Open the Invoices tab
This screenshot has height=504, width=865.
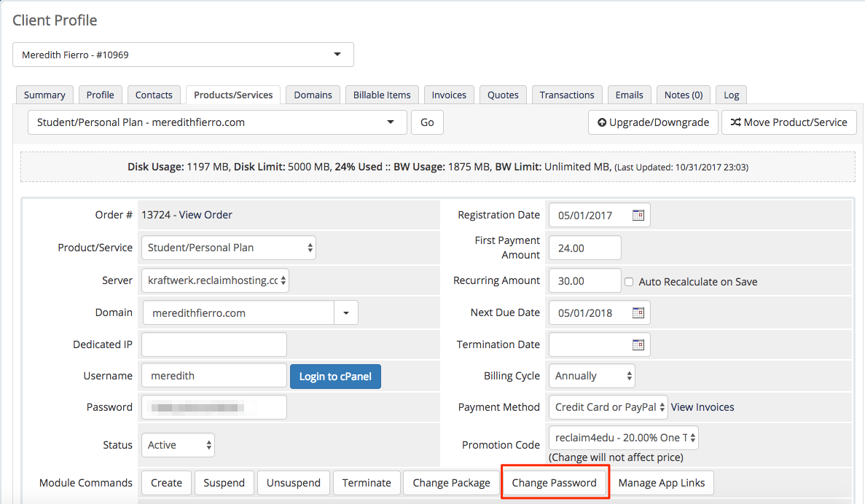(x=449, y=95)
